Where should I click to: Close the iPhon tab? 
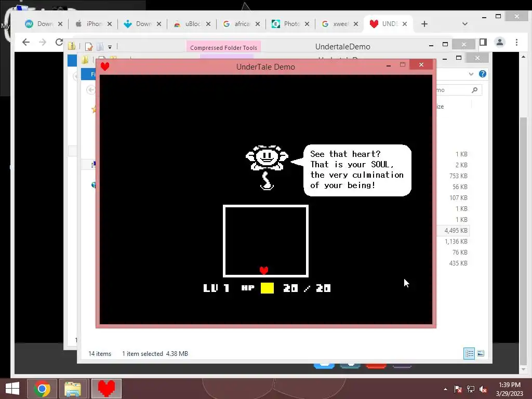point(109,24)
